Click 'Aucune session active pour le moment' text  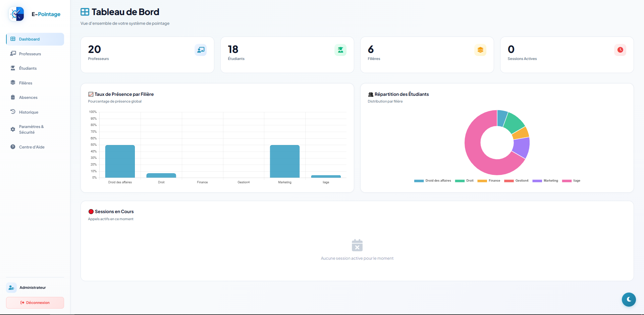[357, 258]
